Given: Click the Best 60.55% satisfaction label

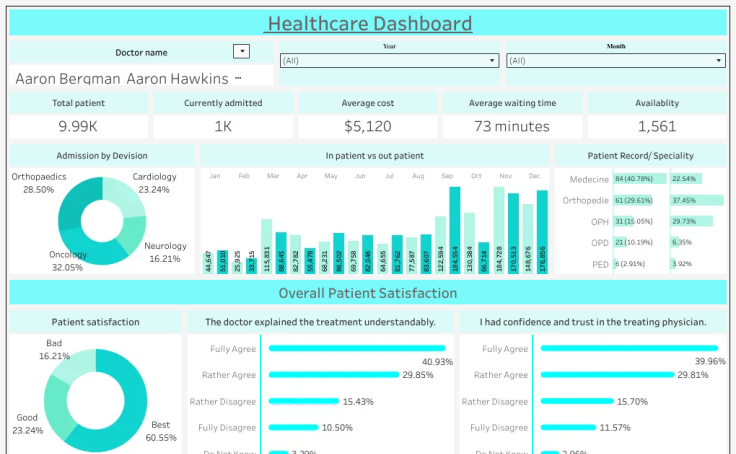Looking at the screenshot, I should point(161,431).
